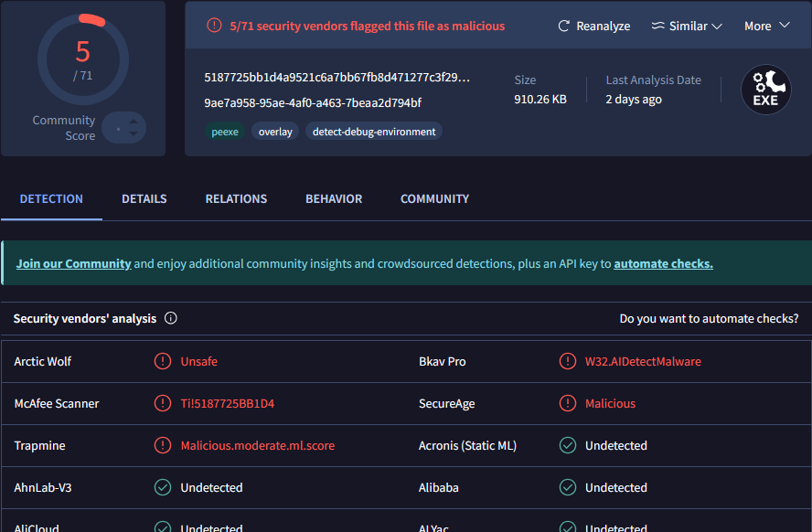Click the AhnLab-V3 vendor name
The height and width of the screenshot is (532, 812).
click(x=42, y=487)
